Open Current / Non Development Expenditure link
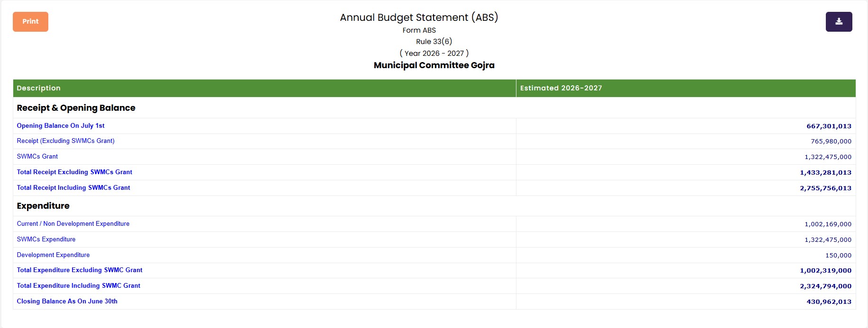The height and width of the screenshot is (328, 868). click(73, 224)
